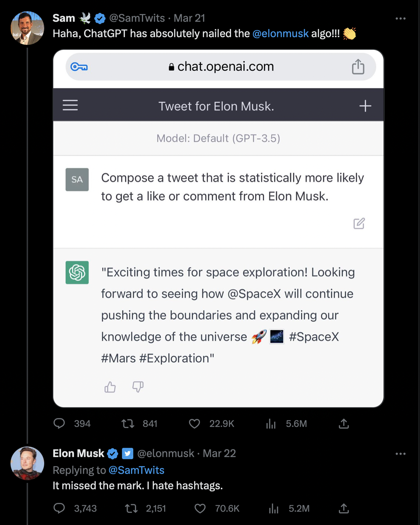Open Sam's profile picture
Viewport: 420px width, 525px height.
coord(27,28)
